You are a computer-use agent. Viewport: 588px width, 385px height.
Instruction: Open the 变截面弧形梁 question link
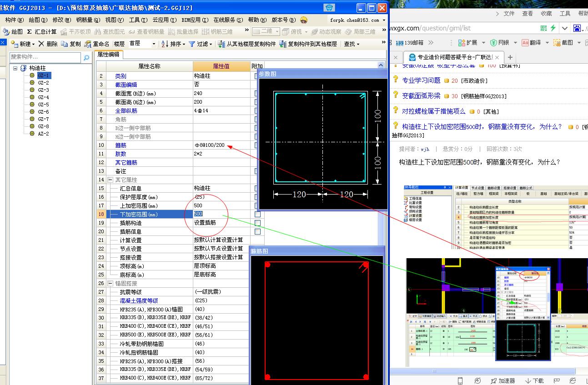[x=421, y=96]
